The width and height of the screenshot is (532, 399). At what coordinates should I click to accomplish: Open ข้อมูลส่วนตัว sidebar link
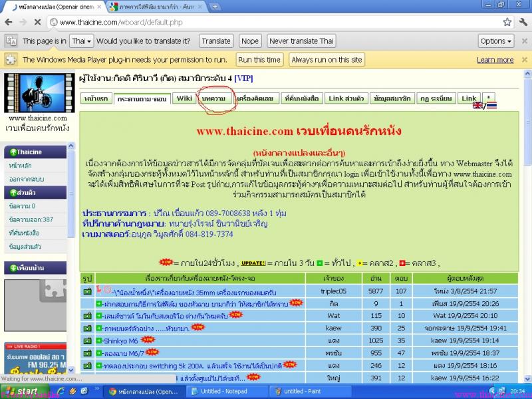coord(25,247)
